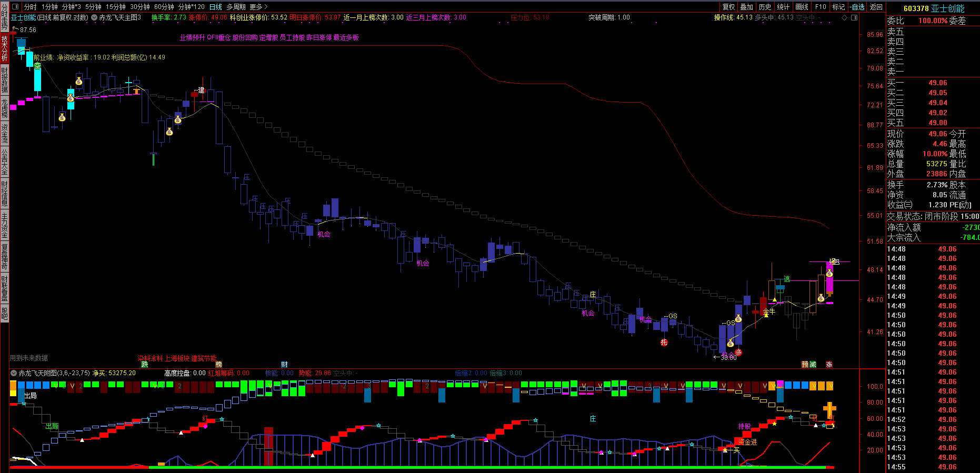Click the diamond icon above the price axis
Screen dimensions: 980x473
(x=845, y=17)
